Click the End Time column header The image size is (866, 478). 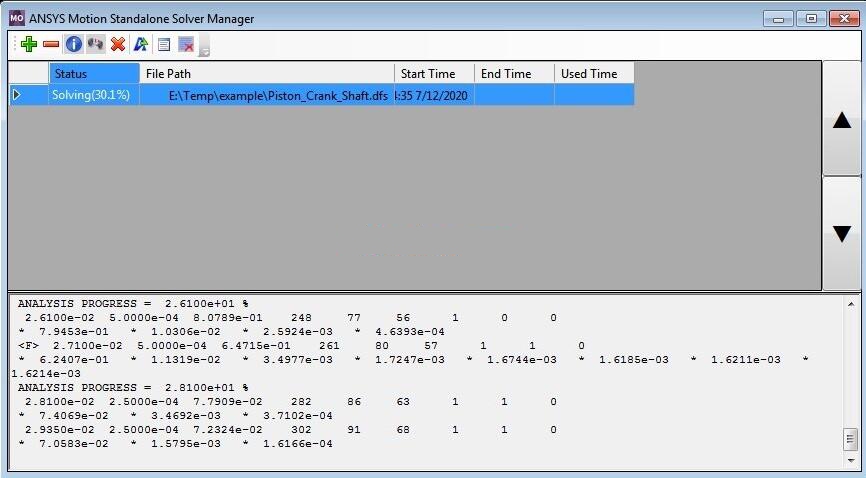(x=515, y=74)
